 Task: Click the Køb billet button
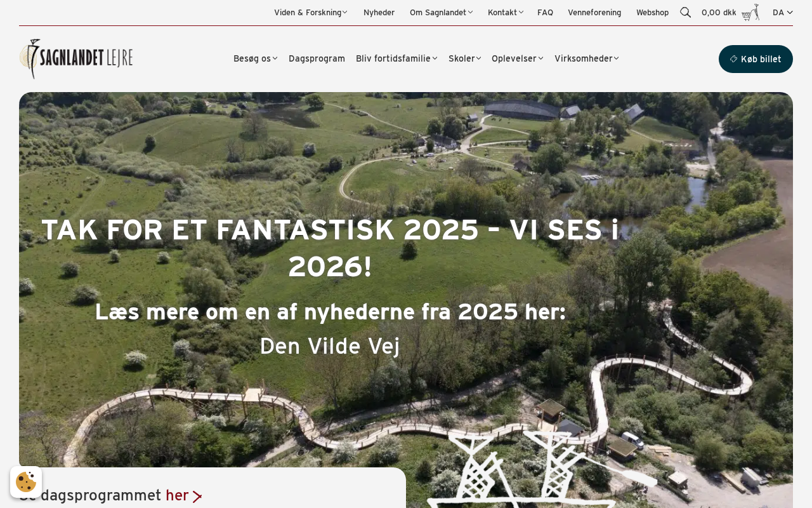tap(756, 59)
